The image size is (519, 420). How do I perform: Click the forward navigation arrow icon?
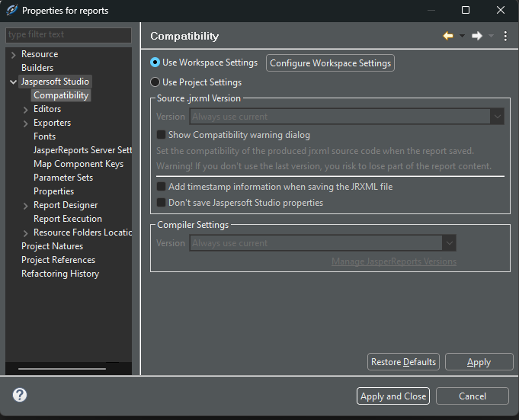tap(477, 36)
